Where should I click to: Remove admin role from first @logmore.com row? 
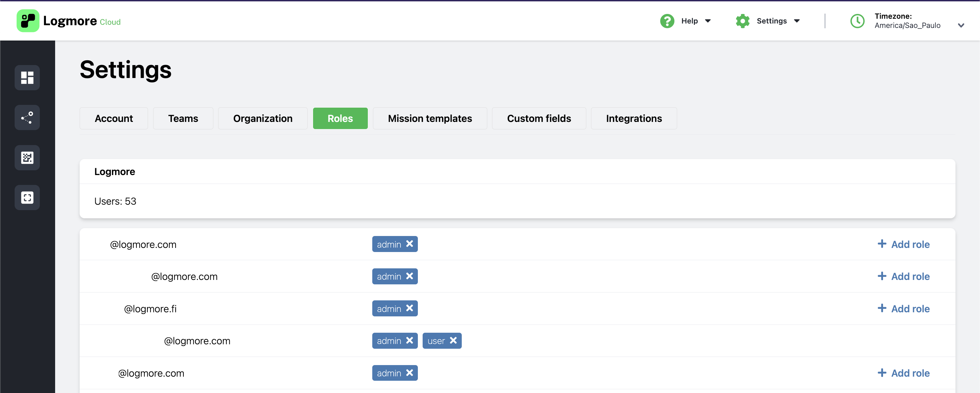[409, 244]
